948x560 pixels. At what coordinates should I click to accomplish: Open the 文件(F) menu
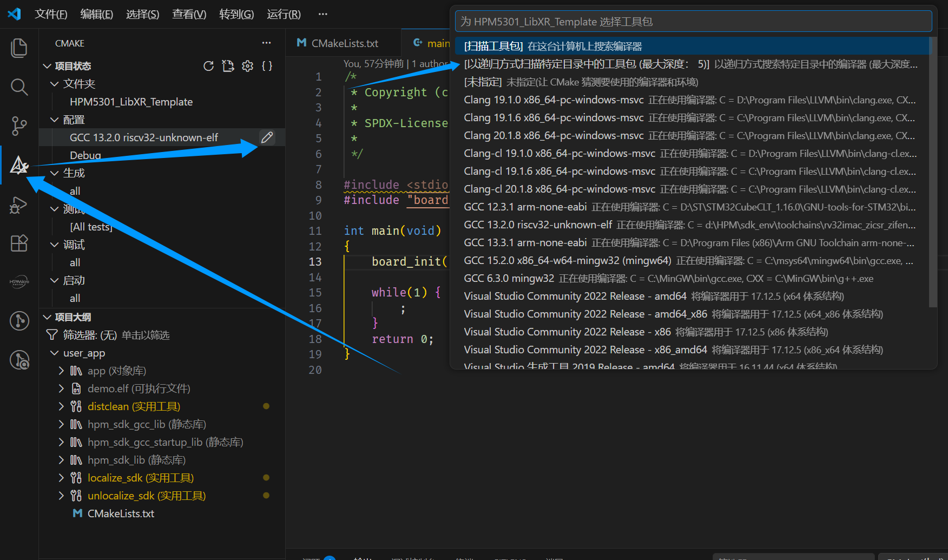(x=51, y=14)
